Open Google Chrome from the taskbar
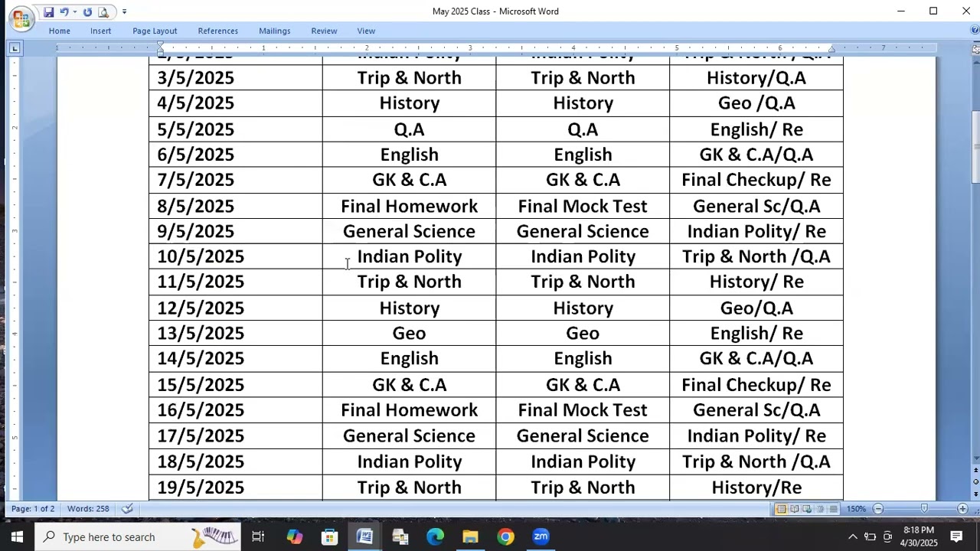Viewport: 980px width, 551px height. point(505,536)
